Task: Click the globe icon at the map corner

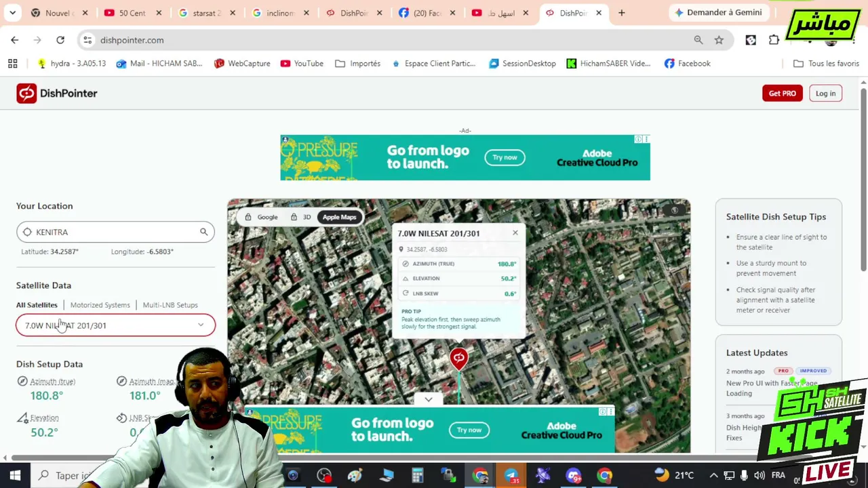Action: [674, 210]
